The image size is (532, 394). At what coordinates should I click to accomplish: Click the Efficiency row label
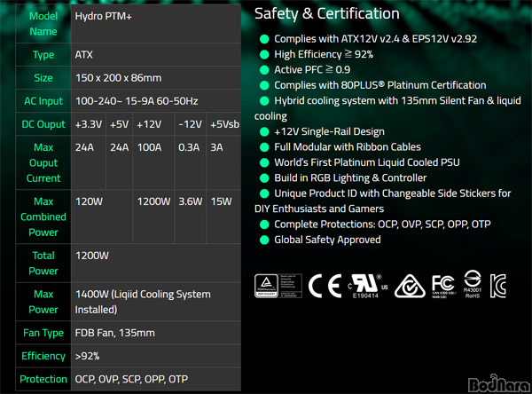click(x=43, y=356)
